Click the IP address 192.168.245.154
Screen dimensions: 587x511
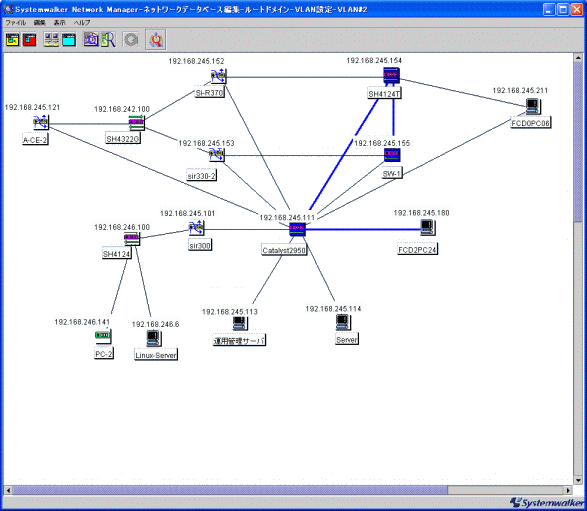pyautogui.click(x=374, y=60)
